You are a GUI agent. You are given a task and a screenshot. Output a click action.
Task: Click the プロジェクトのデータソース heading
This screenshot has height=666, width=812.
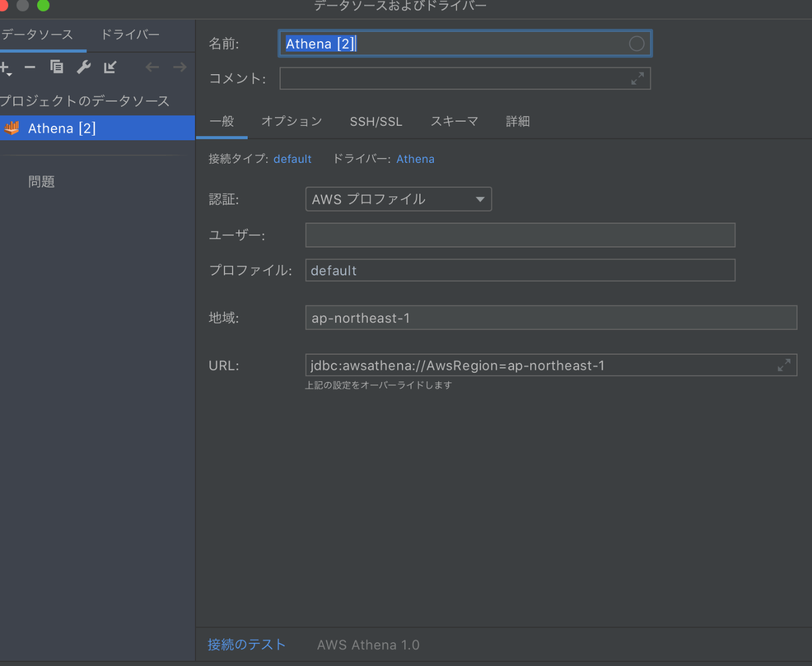[85, 101]
